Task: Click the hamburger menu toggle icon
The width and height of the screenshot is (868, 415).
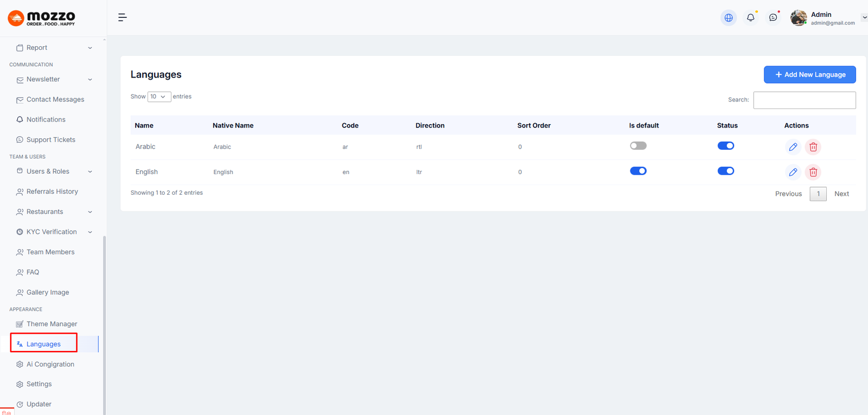Action: (123, 17)
